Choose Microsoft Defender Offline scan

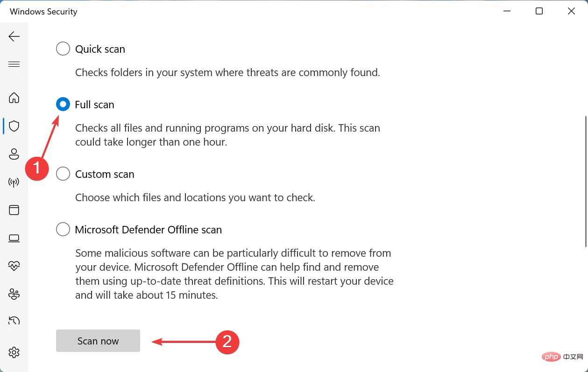pyautogui.click(x=63, y=229)
